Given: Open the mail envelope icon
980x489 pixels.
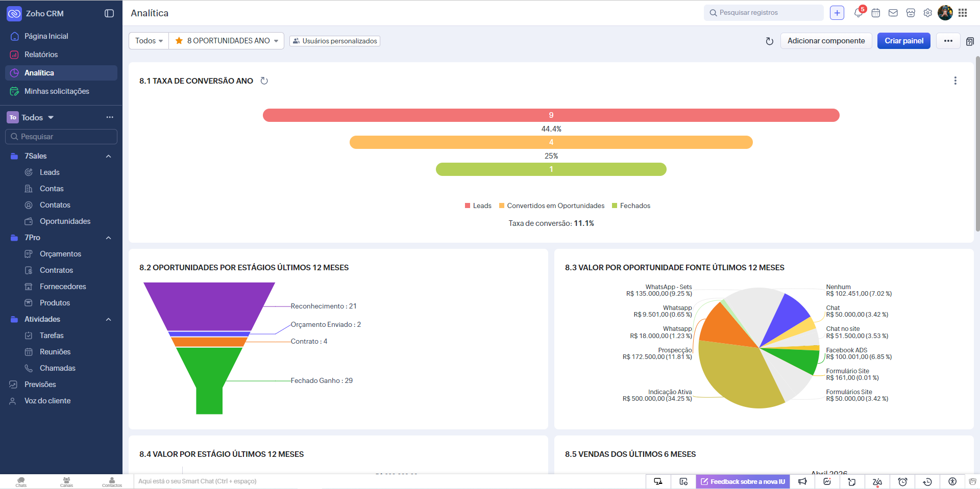Looking at the screenshot, I should click(893, 13).
